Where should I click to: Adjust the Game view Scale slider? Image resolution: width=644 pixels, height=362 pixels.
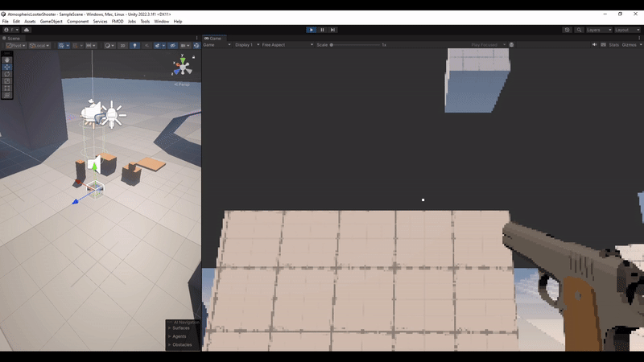pyautogui.click(x=354, y=45)
